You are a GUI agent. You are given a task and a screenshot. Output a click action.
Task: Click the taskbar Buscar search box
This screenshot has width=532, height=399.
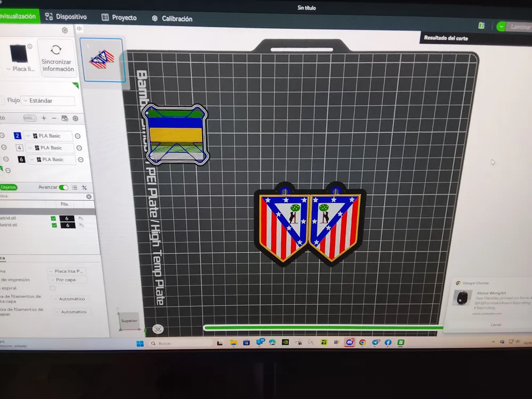click(x=180, y=343)
